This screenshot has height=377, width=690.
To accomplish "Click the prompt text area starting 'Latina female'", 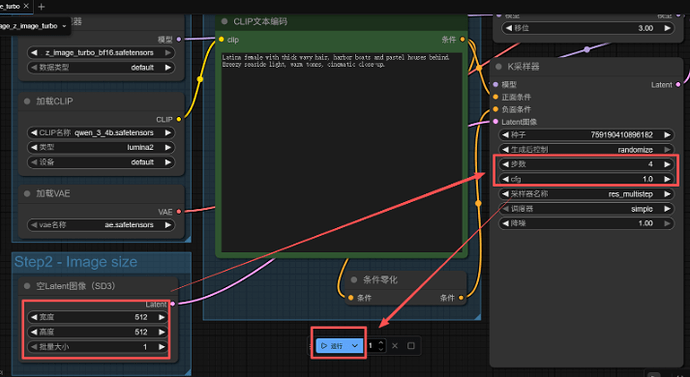I will tap(341, 152).
